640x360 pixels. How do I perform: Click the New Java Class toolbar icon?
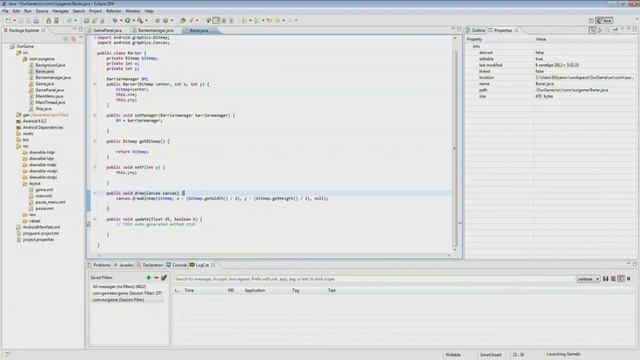pos(165,20)
